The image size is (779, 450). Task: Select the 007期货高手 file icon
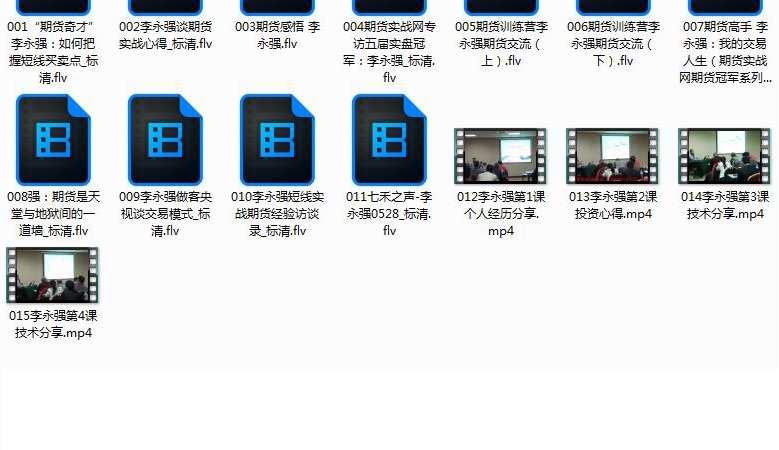pyautogui.click(x=725, y=7)
